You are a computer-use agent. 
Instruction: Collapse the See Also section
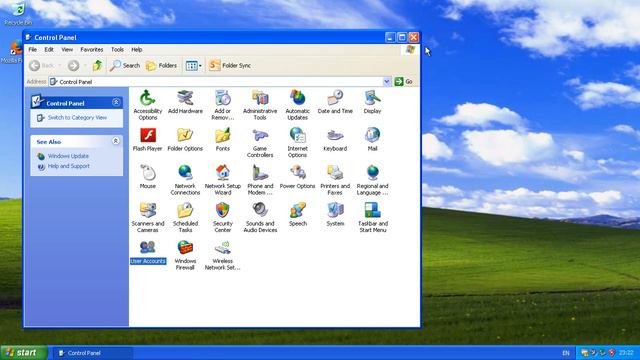tap(116, 141)
